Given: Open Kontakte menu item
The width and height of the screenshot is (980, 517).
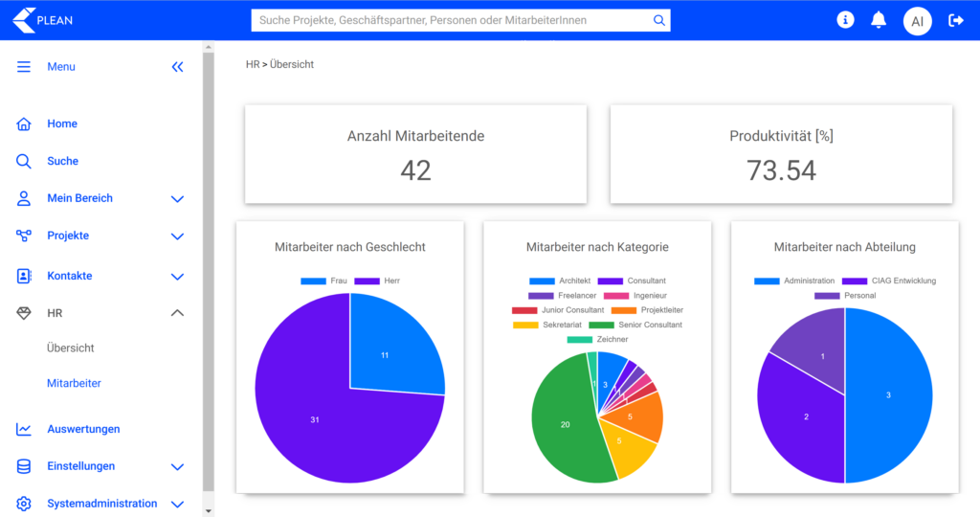Looking at the screenshot, I should pos(69,276).
